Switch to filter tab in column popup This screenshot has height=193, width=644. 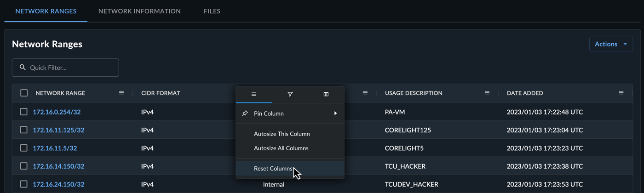click(290, 94)
